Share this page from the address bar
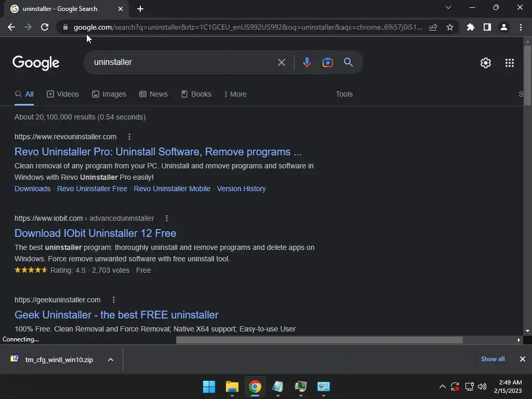Screen dimensions: 532x399 pos(433,27)
